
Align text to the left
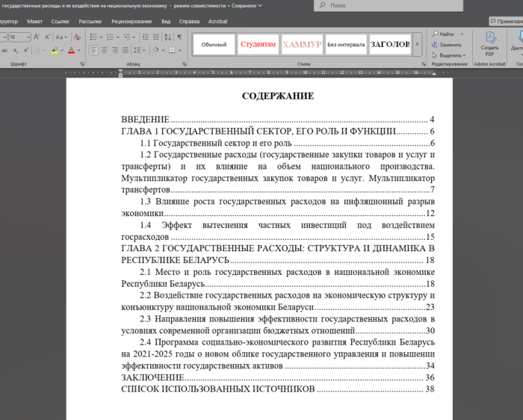pyautogui.click(x=93, y=50)
